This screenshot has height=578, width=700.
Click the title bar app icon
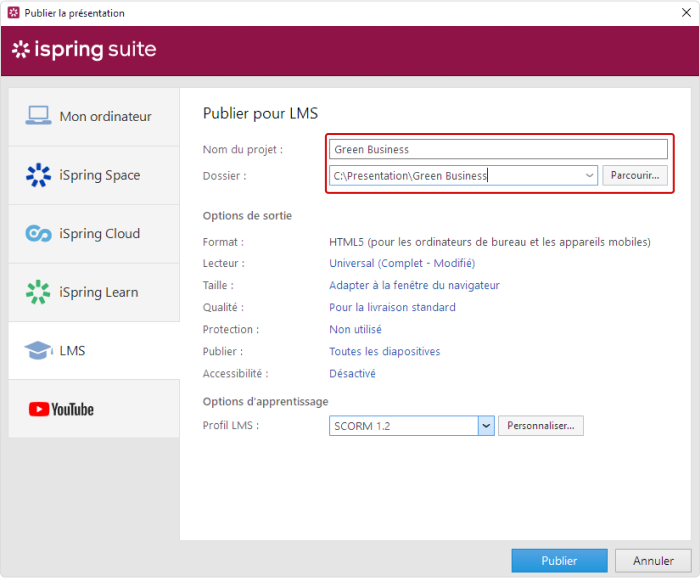14,12
